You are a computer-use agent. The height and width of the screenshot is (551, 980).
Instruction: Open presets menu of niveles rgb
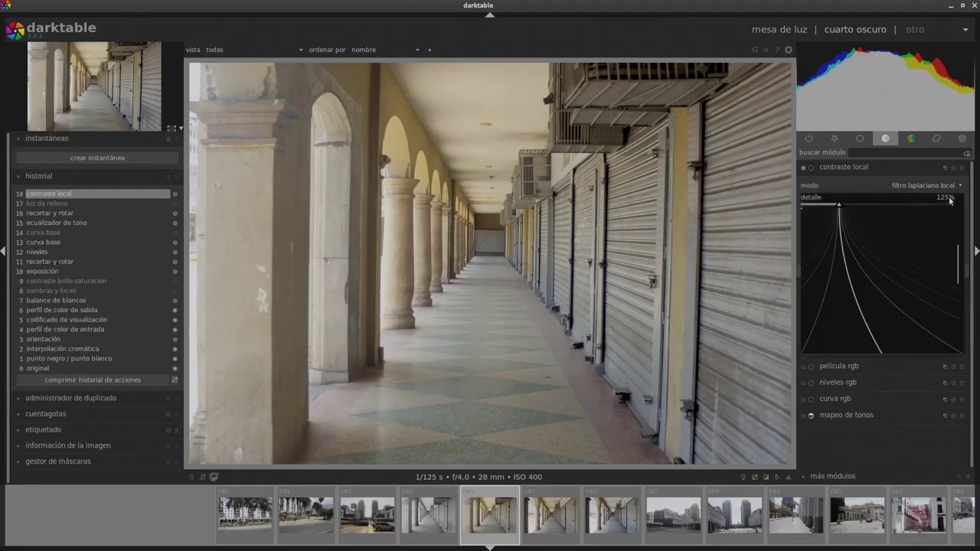962,383
